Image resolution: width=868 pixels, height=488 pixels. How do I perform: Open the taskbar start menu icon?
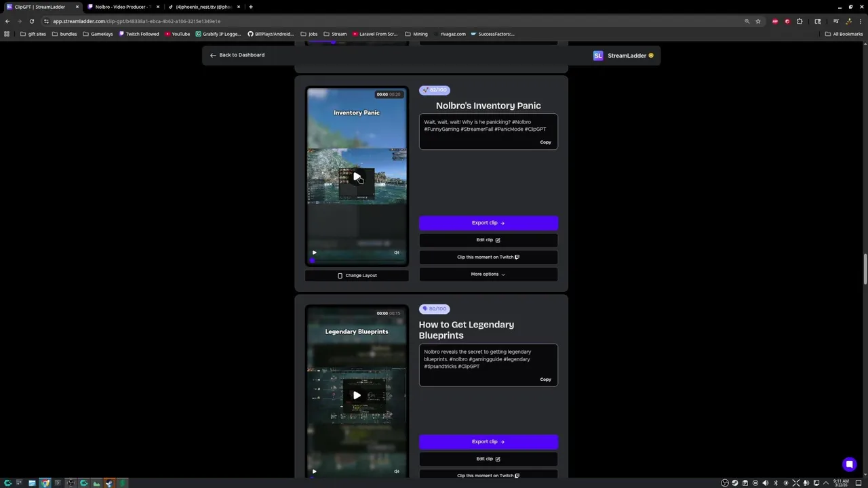(7, 483)
